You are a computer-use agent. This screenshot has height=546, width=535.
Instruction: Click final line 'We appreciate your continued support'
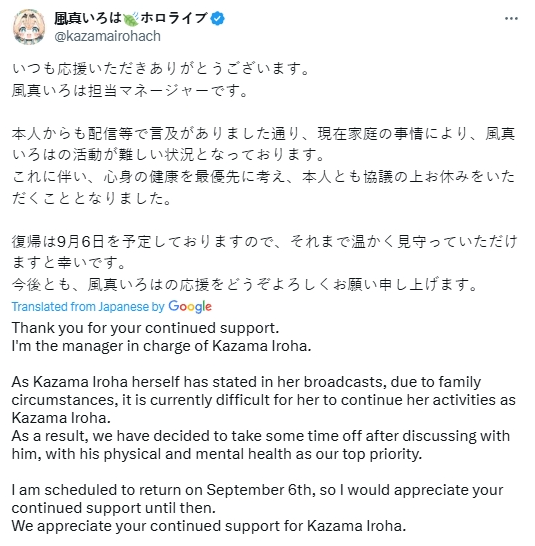click(209, 526)
